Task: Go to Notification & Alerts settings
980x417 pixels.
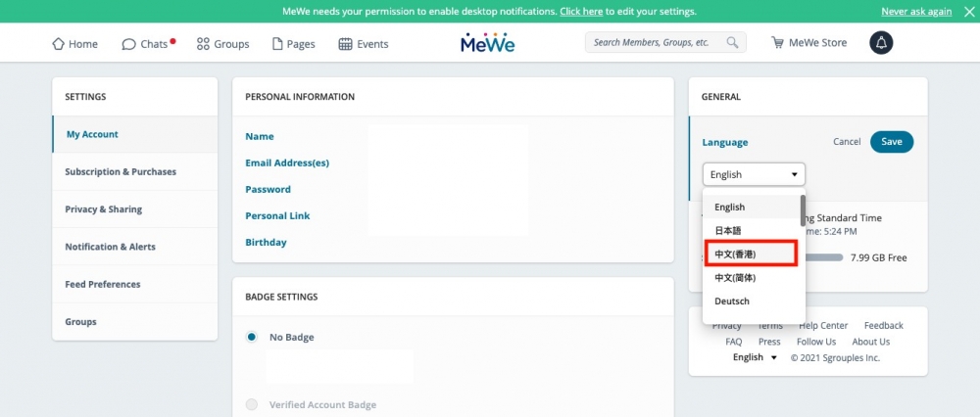Action: coord(110,247)
